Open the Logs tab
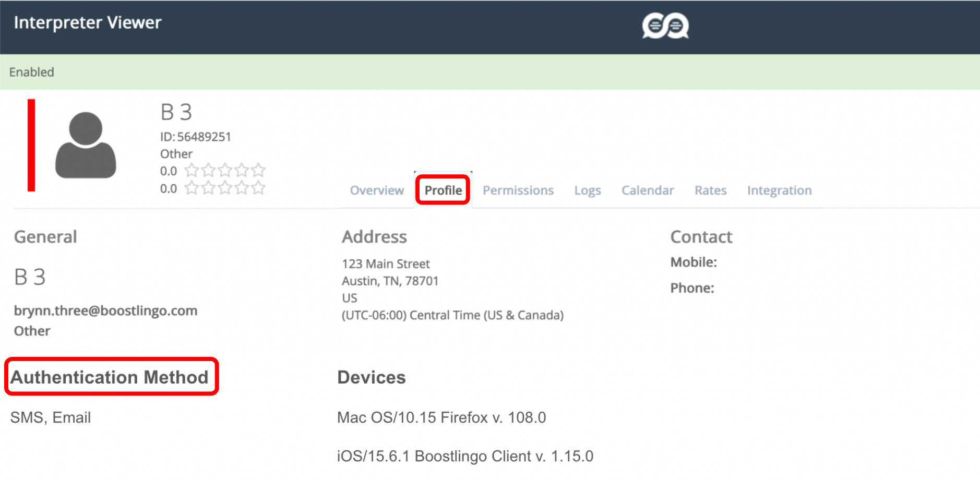Image resolution: width=980 pixels, height=480 pixels. [x=588, y=190]
